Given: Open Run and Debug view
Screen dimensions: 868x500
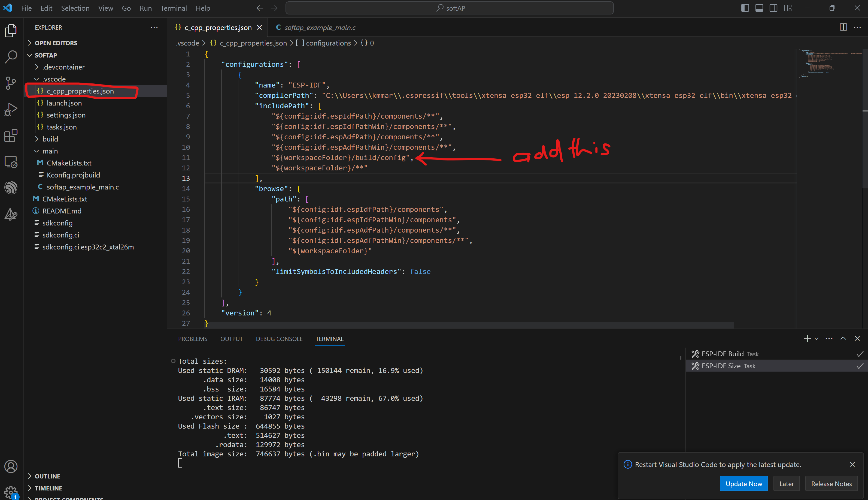Looking at the screenshot, I should pyautogui.click(x=11, y=109).
